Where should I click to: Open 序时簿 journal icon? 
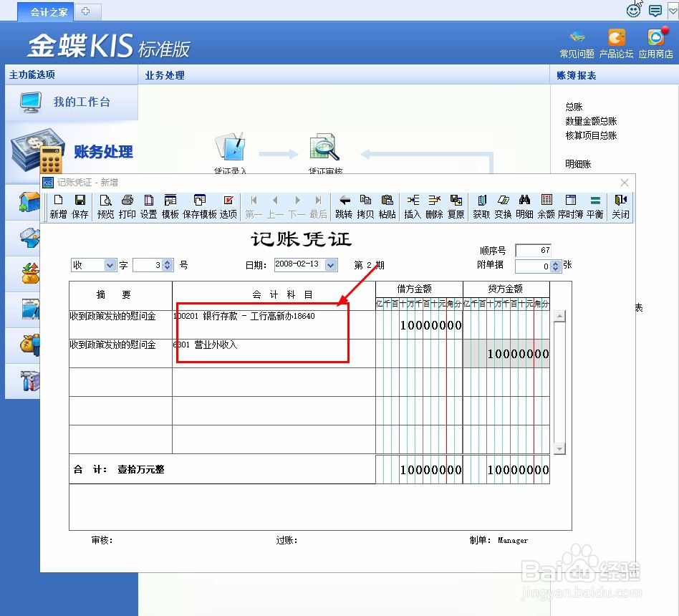point(570,206)
